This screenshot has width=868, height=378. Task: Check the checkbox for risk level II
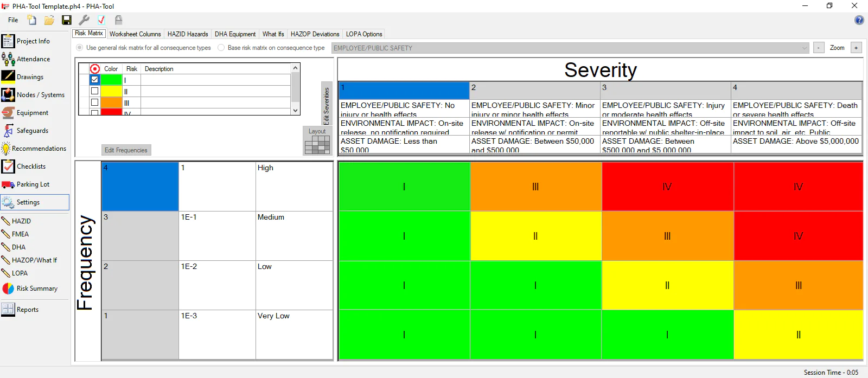(95, 91)
